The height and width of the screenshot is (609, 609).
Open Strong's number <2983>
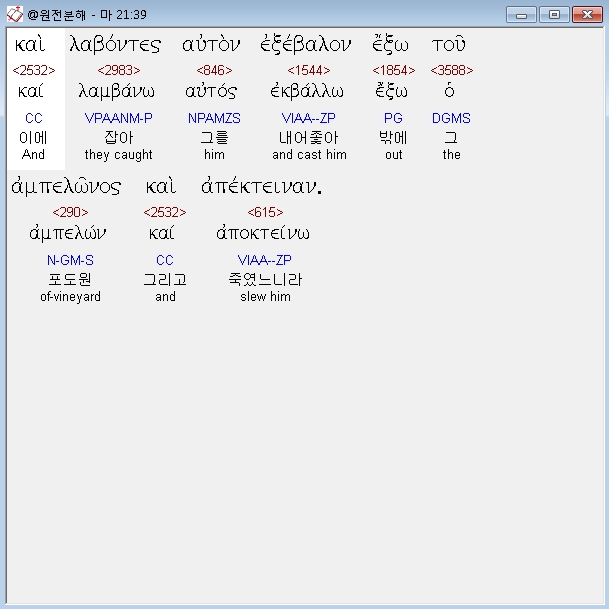119,70
